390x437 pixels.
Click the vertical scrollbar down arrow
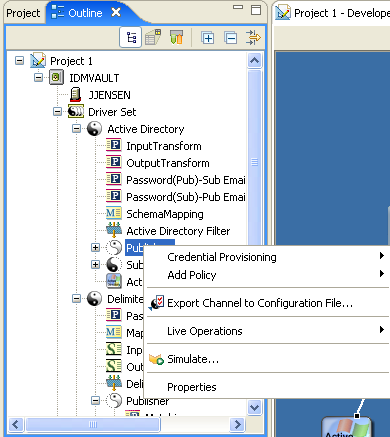(255, 407)
